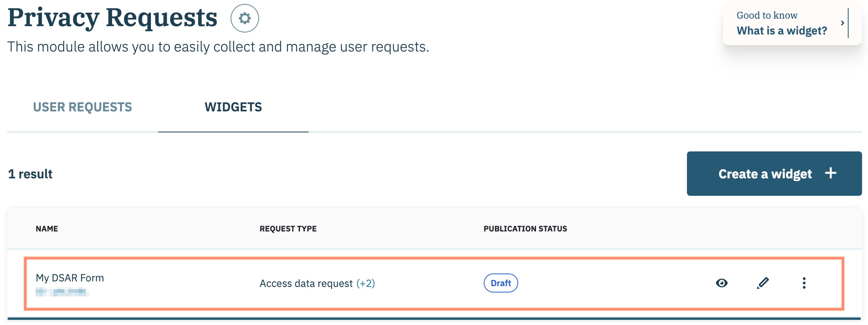Open the 'What is a widget?' link

point(782,31)
